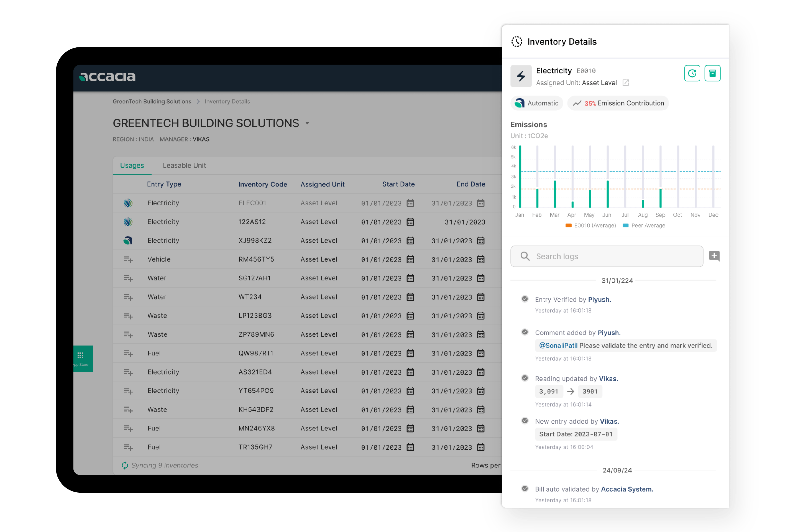Expand the GreenTech Building Solutions dropdown arrow

coord(307,123)
